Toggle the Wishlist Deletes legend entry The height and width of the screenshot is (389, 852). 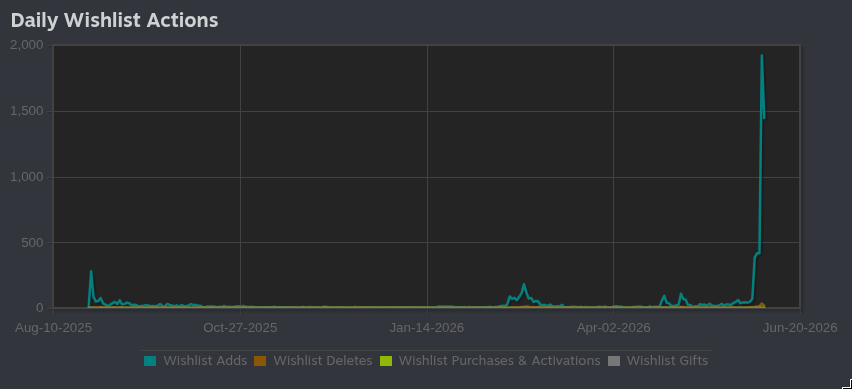tap(313, 361)
